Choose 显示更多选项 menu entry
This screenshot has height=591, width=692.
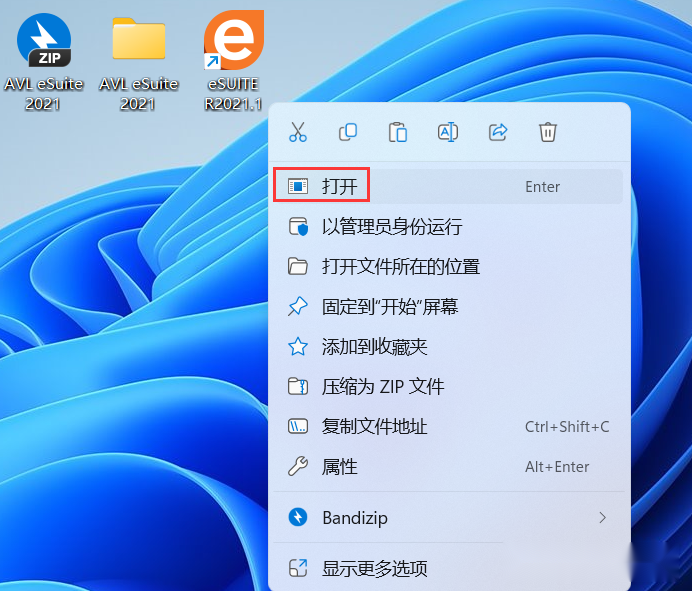point(448,568)
